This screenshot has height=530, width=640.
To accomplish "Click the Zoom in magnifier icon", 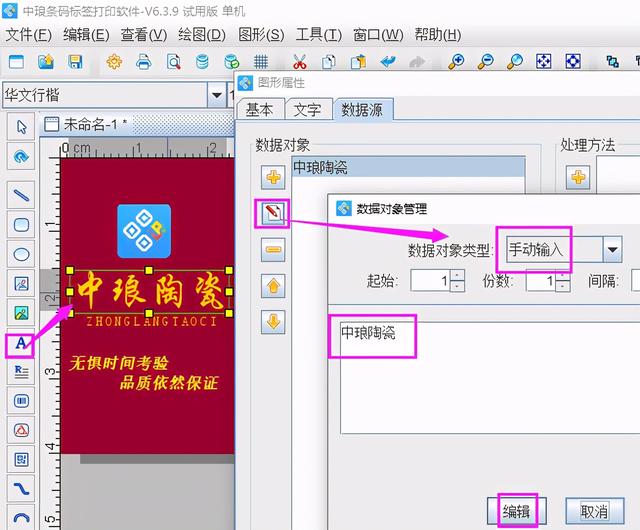I will (456, 62).
